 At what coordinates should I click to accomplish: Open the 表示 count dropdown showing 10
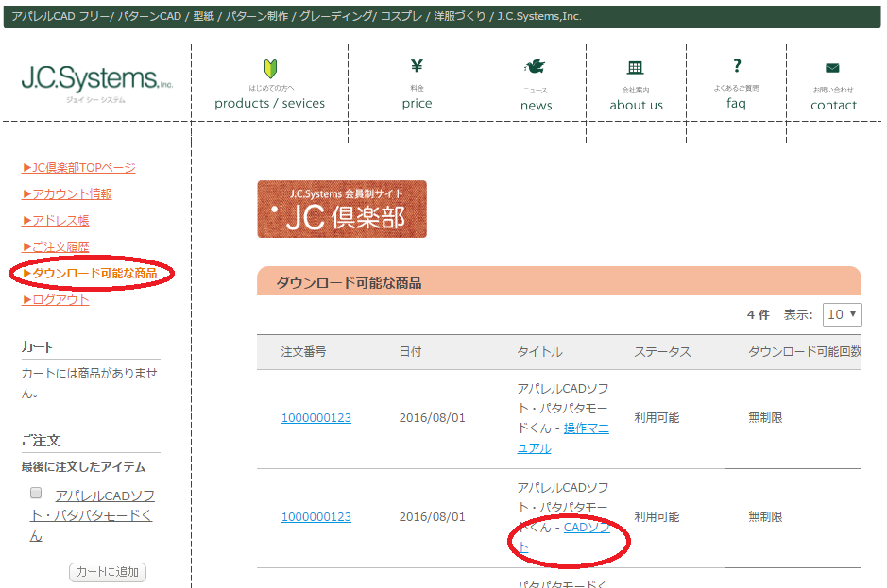(x=843, y=314)
